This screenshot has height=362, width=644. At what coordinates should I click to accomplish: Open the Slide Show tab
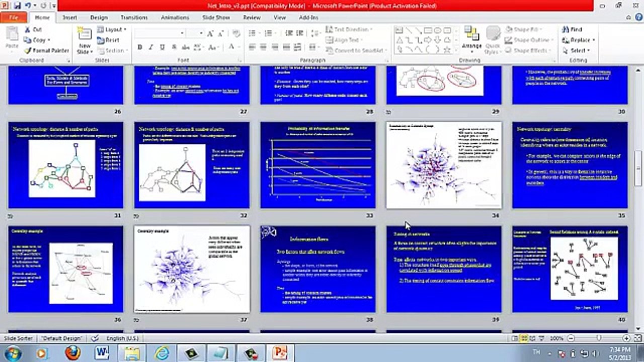[216, 18]
